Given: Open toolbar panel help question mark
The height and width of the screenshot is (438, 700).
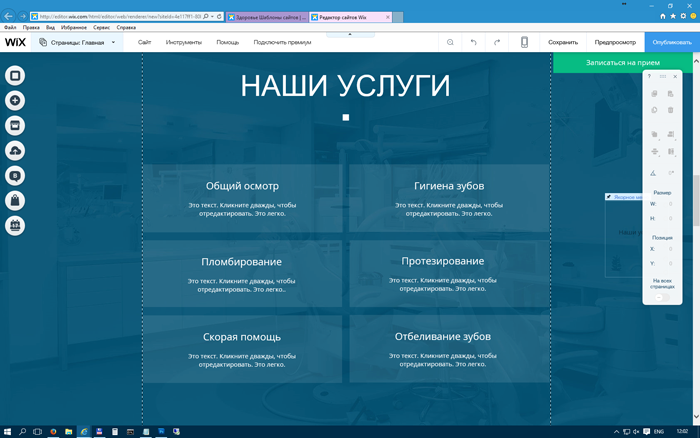Looking at the screenshot, I should tap(649, 76).
